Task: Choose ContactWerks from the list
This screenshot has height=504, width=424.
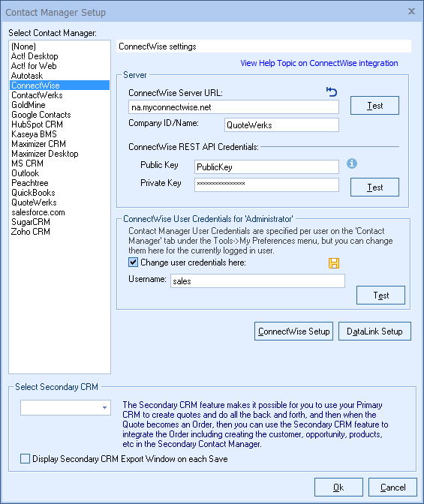Action: [59, 95]
